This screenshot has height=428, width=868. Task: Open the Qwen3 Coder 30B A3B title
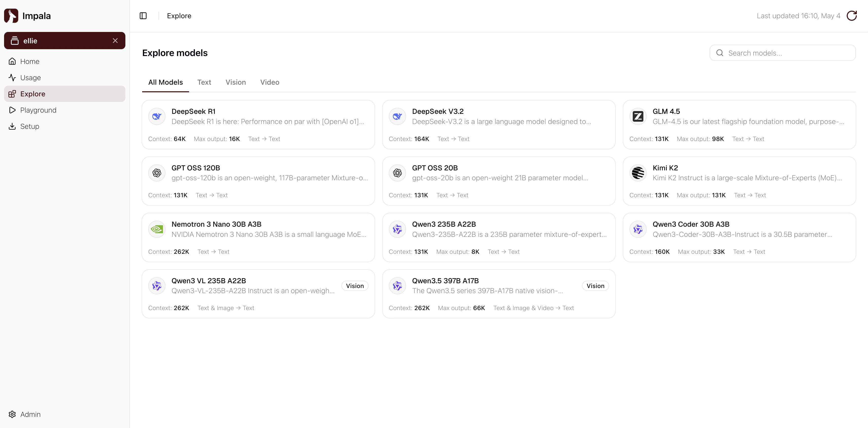[x=691, y=224]
